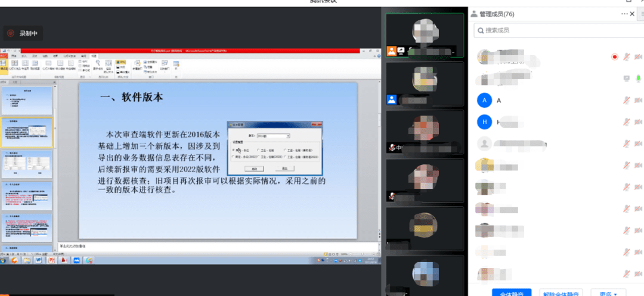
Task: Open PowerPoint icon in shared taskbar
Action: [x=51, y=260]
